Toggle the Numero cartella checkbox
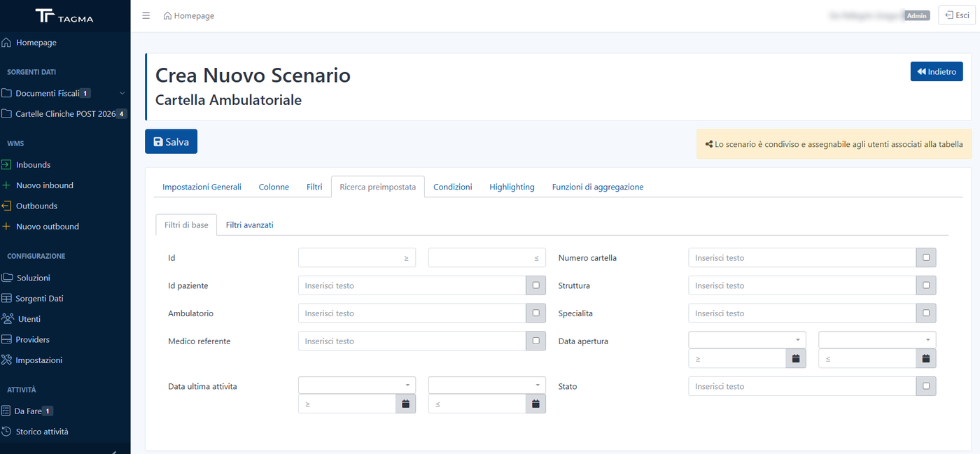The height and width of the screenshot is (454, 980). [x=926, y=258]
